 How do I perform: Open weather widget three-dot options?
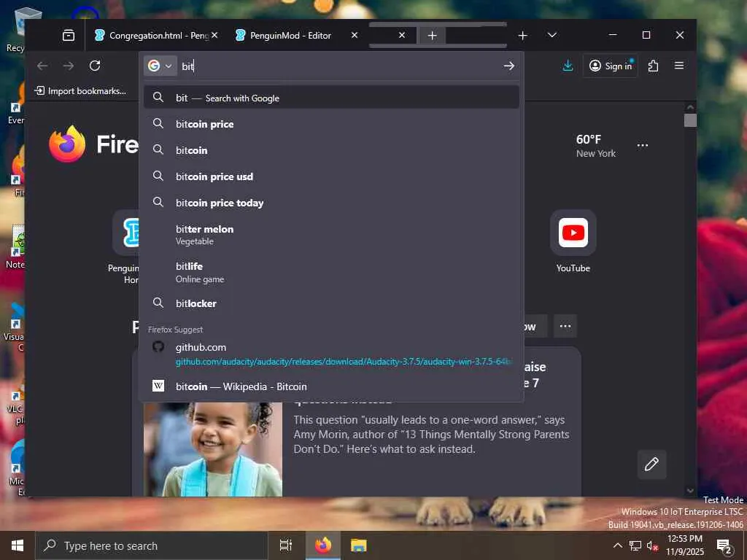[642, 145]
